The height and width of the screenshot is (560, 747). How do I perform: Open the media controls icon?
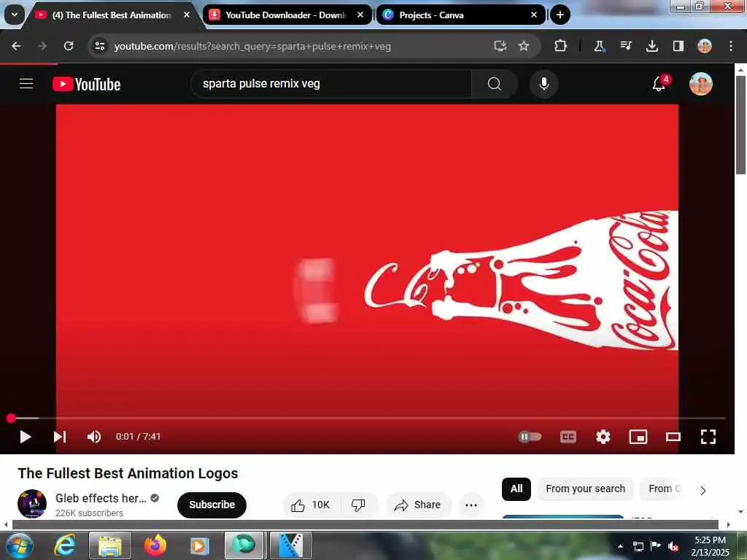coord(625,46)
